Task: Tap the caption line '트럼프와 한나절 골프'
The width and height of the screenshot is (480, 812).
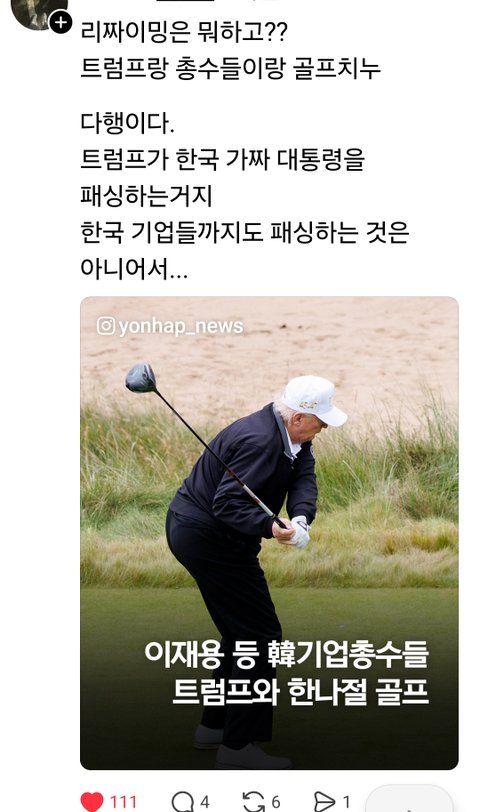Action: [300, 690]
